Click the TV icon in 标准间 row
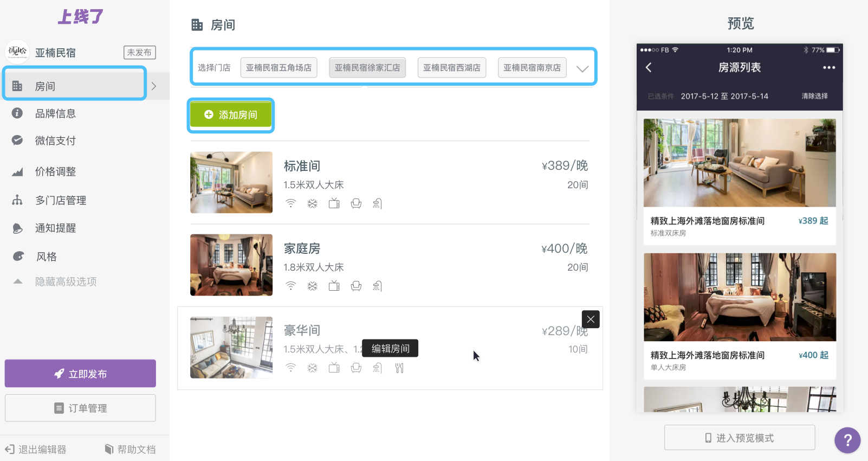This screenshot has width=868, height=461. pos(334,203)
